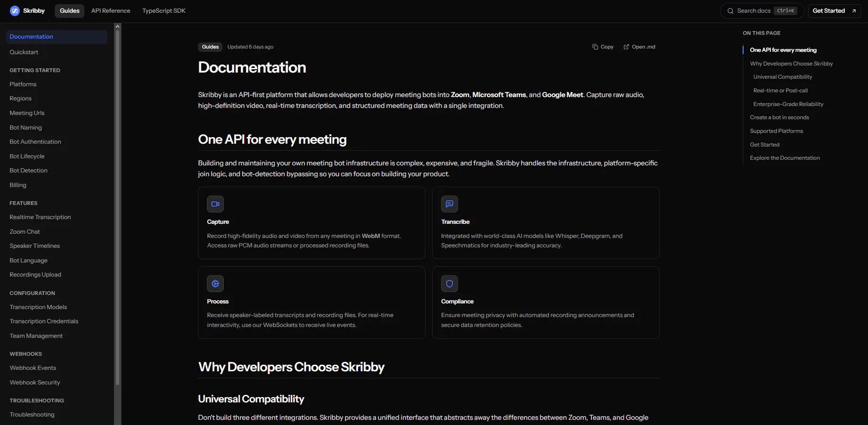Jump to Real-time or Post-call section
This screenshot has width=868, height=425.
coord(780,90)
